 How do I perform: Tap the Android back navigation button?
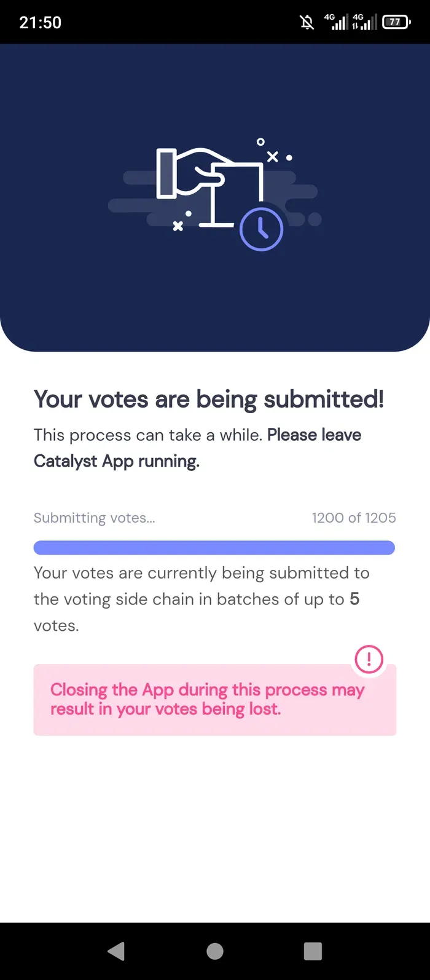(116, 951)
